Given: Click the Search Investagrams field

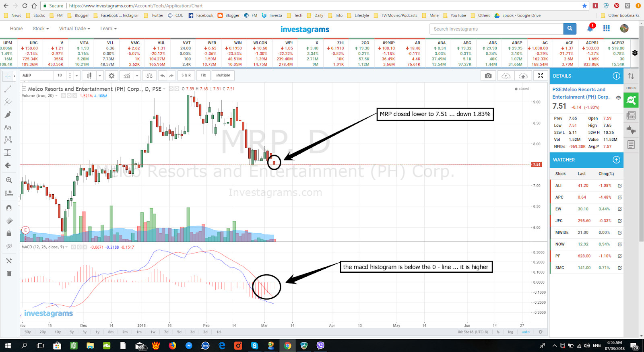Looking at the screenshot, I should pos(497,29).
